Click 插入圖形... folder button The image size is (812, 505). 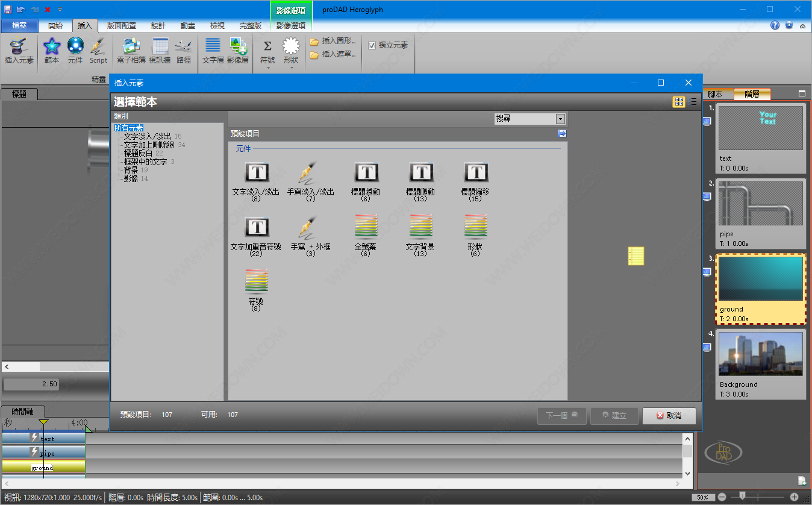pyautogui.click(x=333, y=41)
